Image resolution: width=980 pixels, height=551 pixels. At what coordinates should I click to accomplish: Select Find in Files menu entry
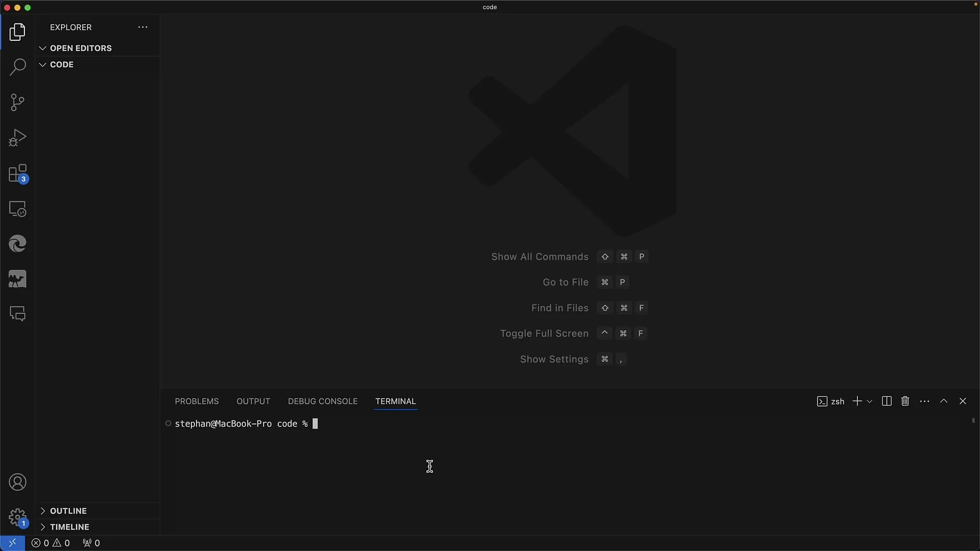point(560,308)
